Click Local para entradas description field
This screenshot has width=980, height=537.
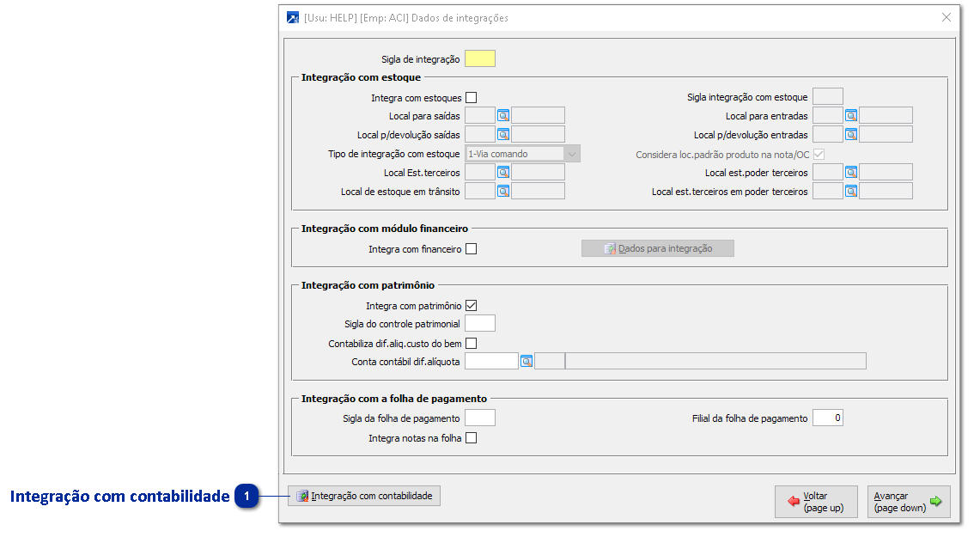(886, 115)
